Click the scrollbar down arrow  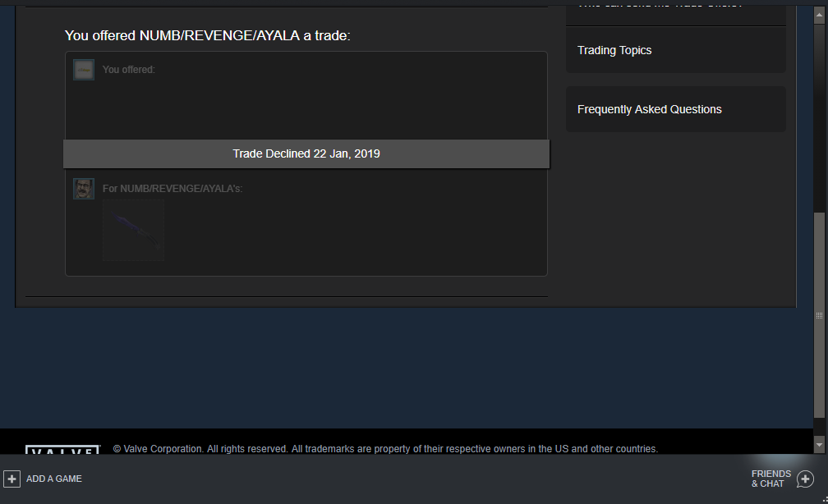(819, 444)
